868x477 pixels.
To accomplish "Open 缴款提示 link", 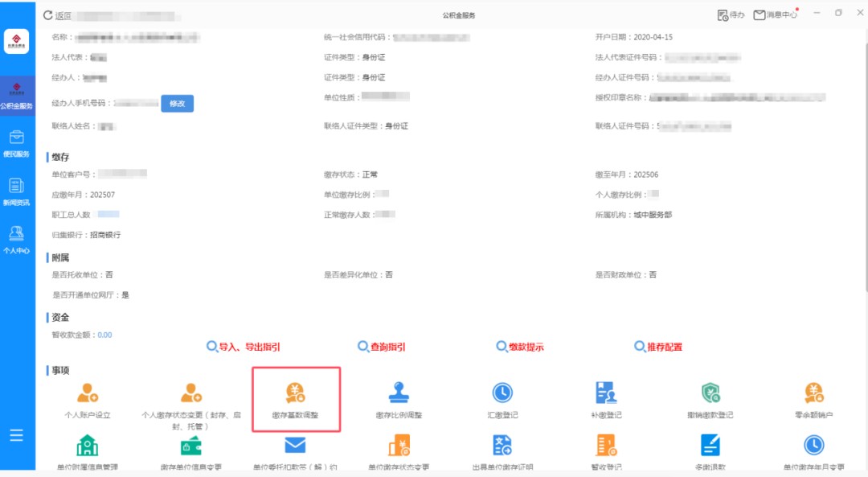I will [x=520, y=347].
